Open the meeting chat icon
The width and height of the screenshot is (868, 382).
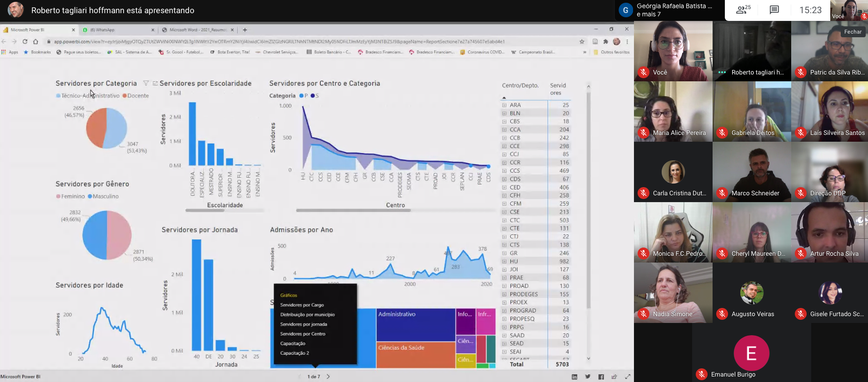pos(774,10)
